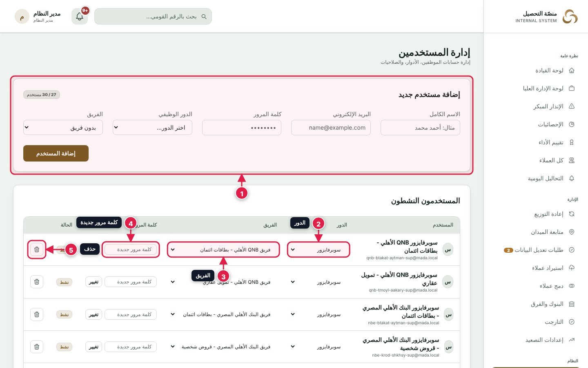Screen dimensions: 588x368
Task: Open the الفريق dropdown set to بدون فريق
Action: (63, 128)
